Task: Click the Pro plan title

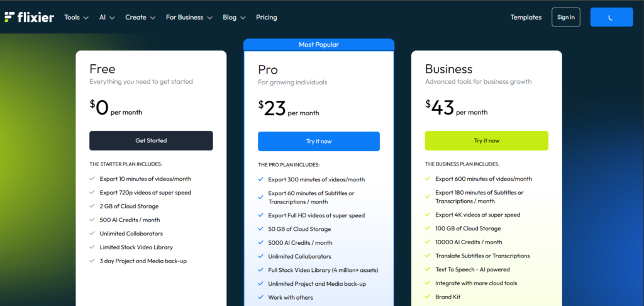Action: [268, 69]
